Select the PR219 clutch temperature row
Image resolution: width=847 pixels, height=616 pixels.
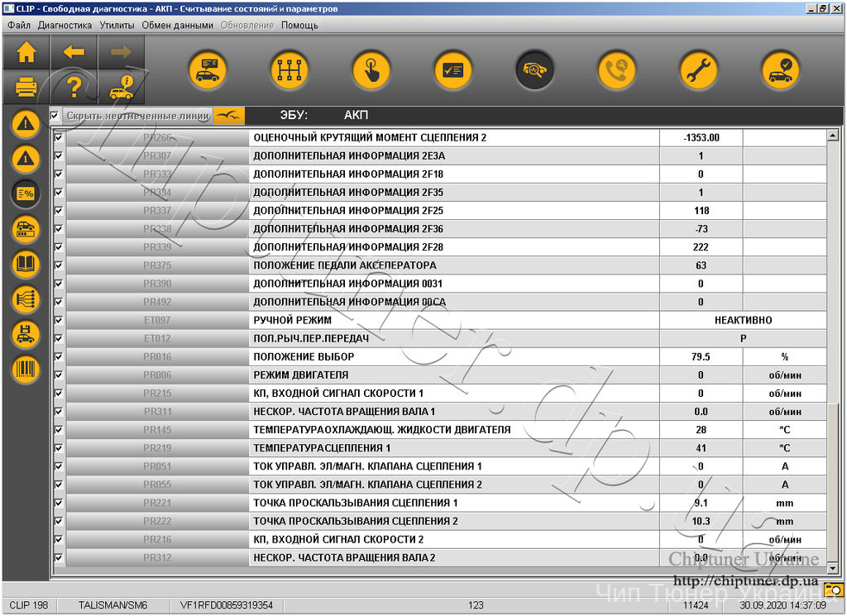440,448
